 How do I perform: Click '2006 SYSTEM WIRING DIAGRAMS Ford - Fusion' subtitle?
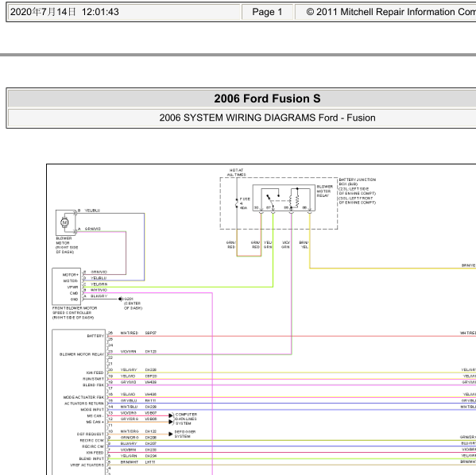point(267,118)
